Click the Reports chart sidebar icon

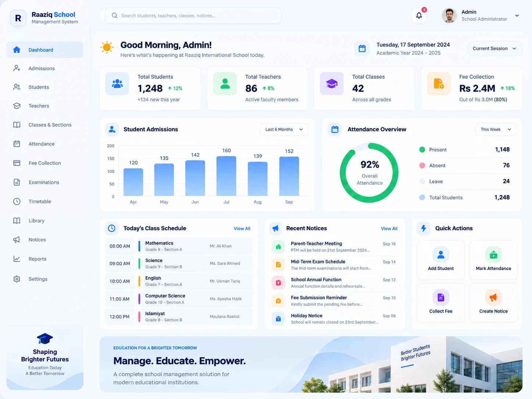tap(17, 259)
